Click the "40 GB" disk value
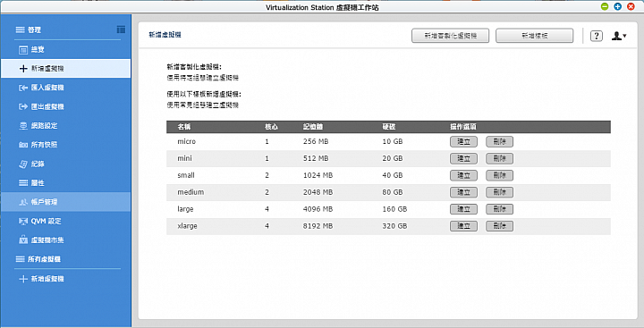644x328 pixels. 393,175
